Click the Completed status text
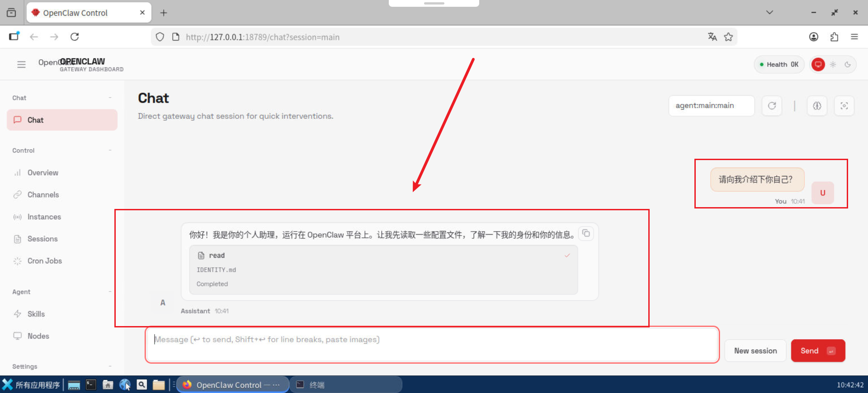Image resolution: width=868 pixels, height=393 pixels. [x=212, y=284]
